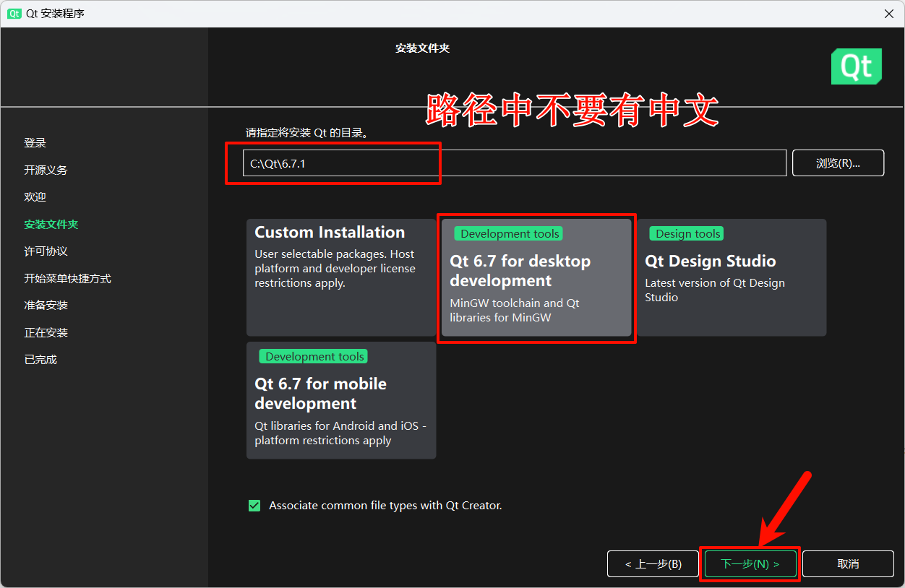This screenshot has height=588, width=905.
Task: Click the installation path text field
Action: pyautogui.click(x=513, y=163)
